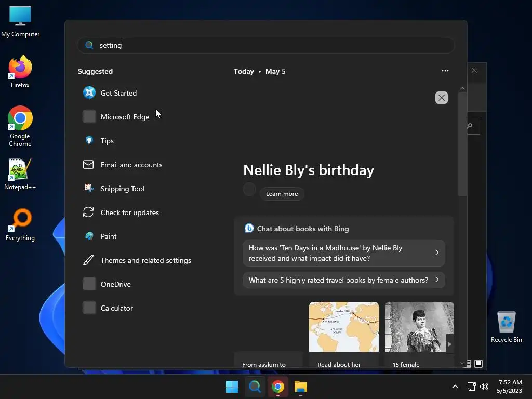This screenshot has width=532, height=399.
Task: Launch Microsoft Edge from suggested list
Action: click(116, 117)
